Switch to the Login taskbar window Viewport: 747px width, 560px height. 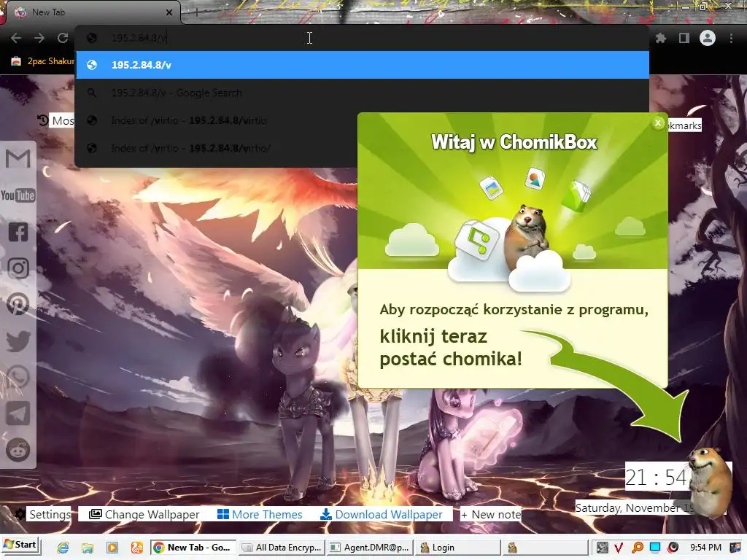[x=458, y=548]
